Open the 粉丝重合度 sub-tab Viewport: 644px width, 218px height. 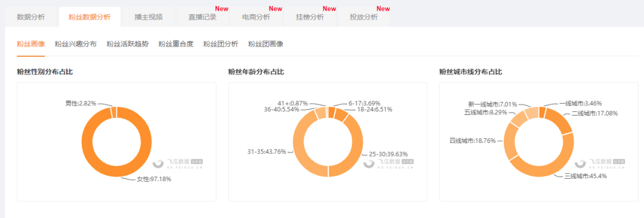point(176,44)
